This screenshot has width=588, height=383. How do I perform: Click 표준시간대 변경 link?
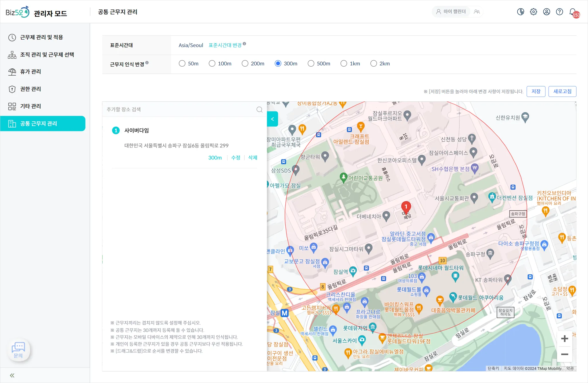pos(225,45)
